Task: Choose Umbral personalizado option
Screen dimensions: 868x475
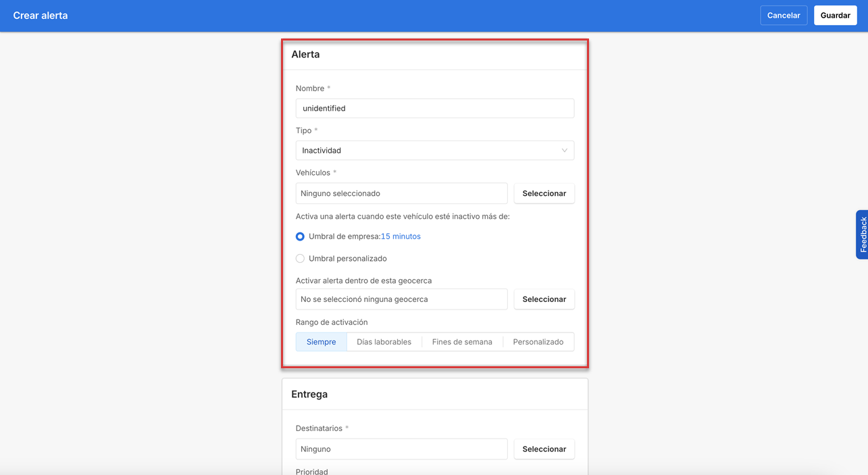Action: (x=300, y=258)
